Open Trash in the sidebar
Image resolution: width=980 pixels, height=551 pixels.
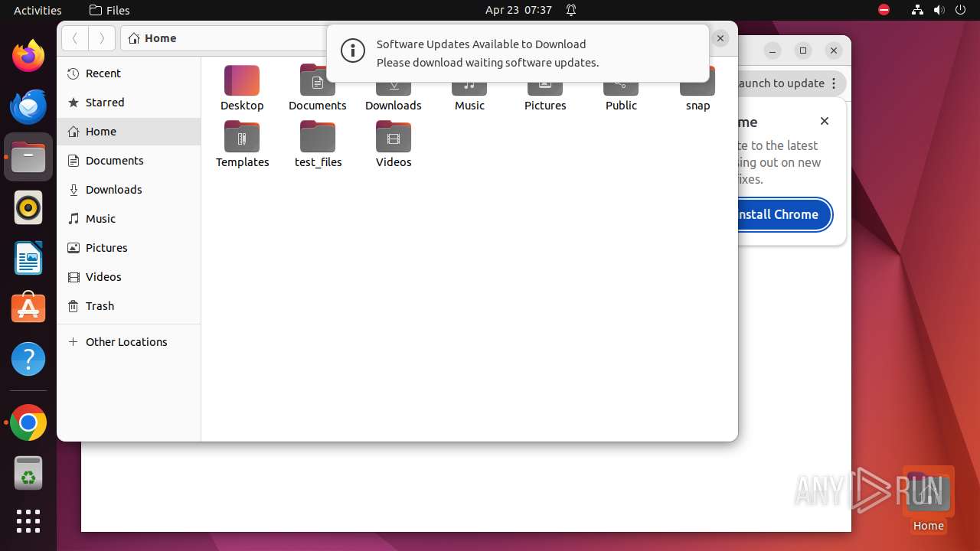point(129,306)
